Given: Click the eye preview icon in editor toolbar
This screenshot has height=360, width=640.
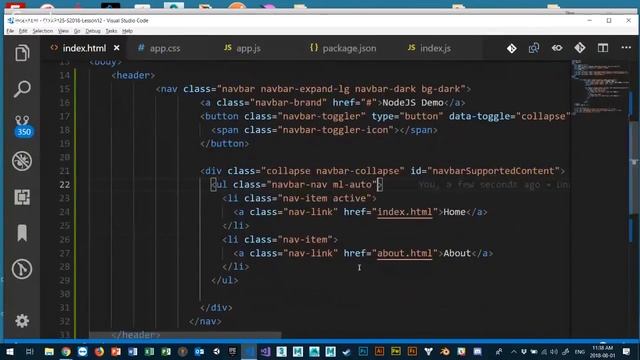Looking at the screenshot, I should tap(557, 48).
